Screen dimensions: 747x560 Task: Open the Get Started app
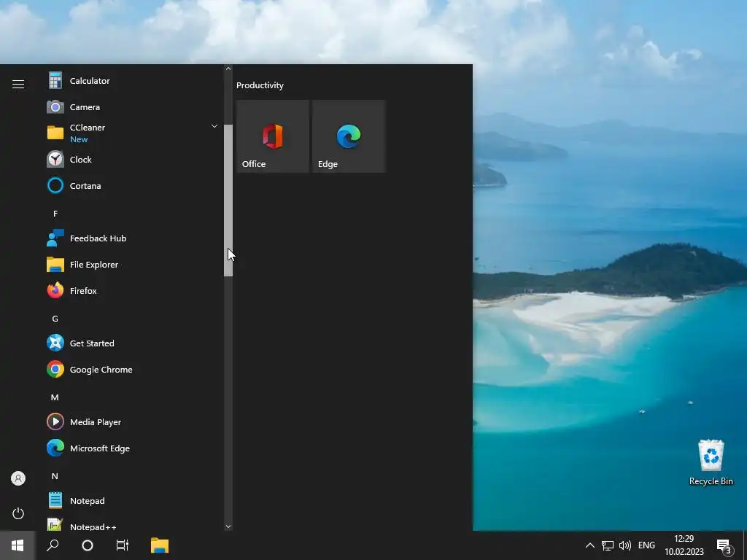coord(132,343)
